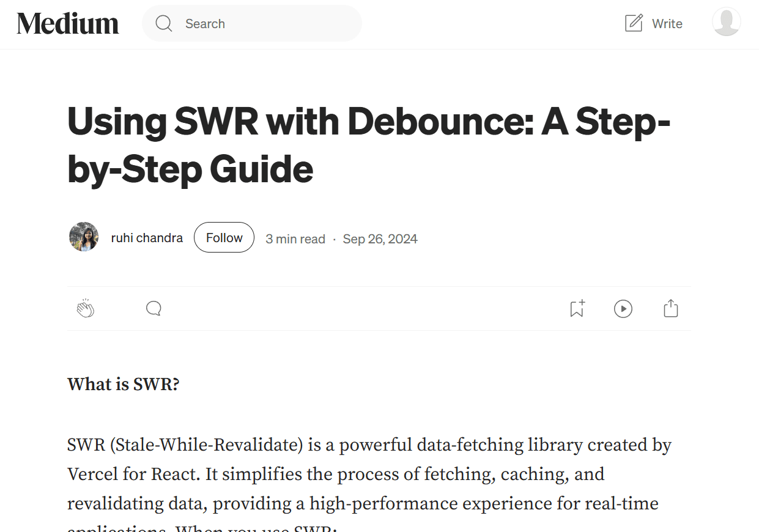Click the Sep 26, 2024 publish date
This screenshot has width=759, height=532.
tap(380, 238)
